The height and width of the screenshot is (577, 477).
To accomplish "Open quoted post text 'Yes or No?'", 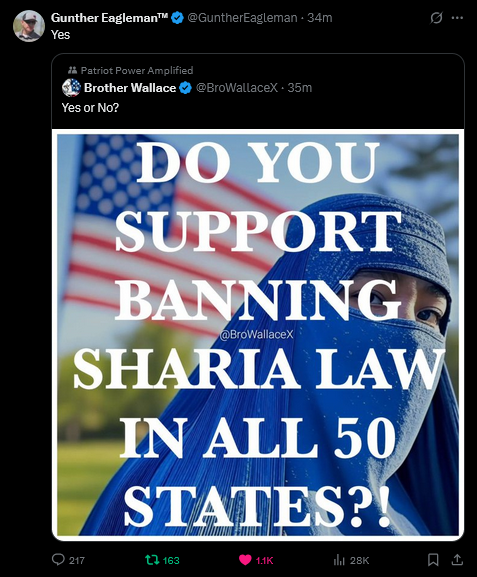I will (90, 107).
